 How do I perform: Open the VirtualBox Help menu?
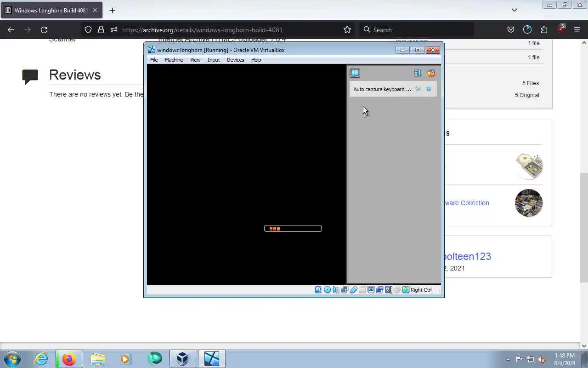(x=256, y=60)
